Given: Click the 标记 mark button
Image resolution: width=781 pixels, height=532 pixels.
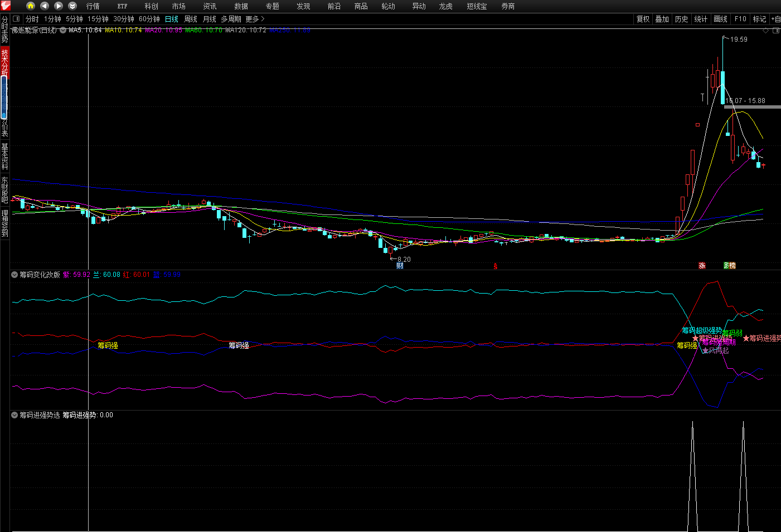Looking at the screenshot, I should click(759, 19).
